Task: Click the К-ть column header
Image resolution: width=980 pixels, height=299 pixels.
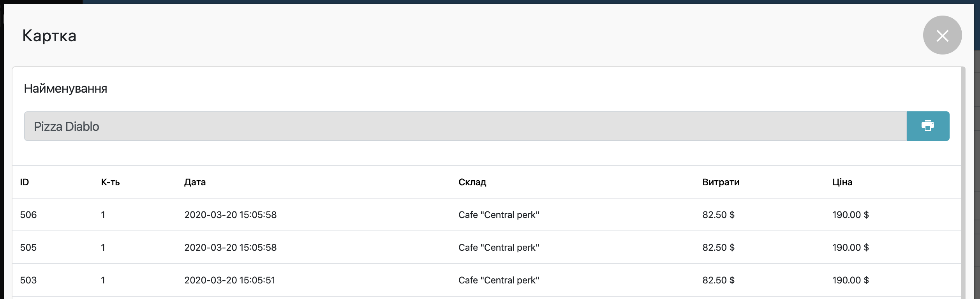Action: click(x=110, y=182)
